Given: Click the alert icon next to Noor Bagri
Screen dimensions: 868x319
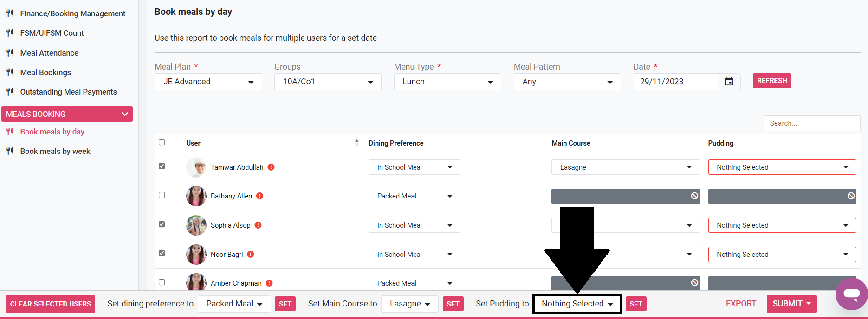Looking at the screenshot, I should click(251, 255).
